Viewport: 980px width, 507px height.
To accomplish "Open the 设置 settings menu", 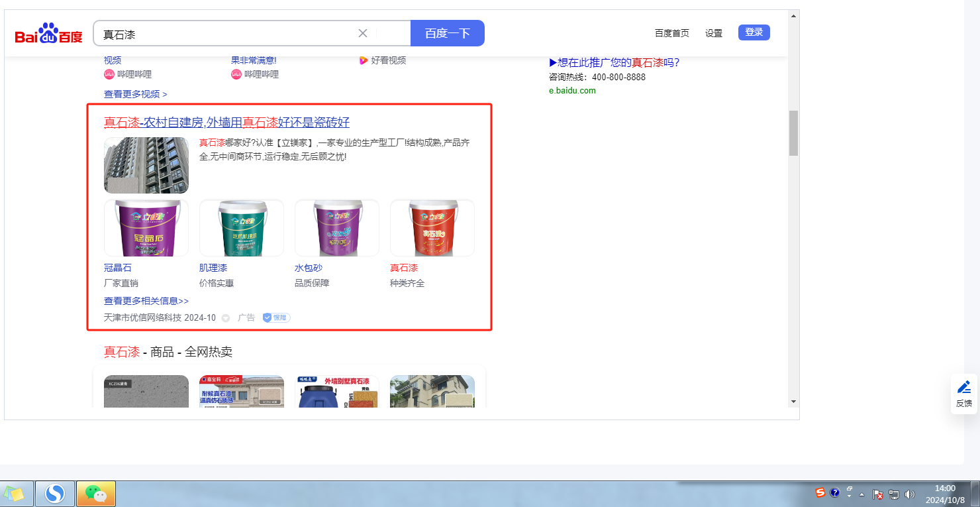I will tap(714, 33).
